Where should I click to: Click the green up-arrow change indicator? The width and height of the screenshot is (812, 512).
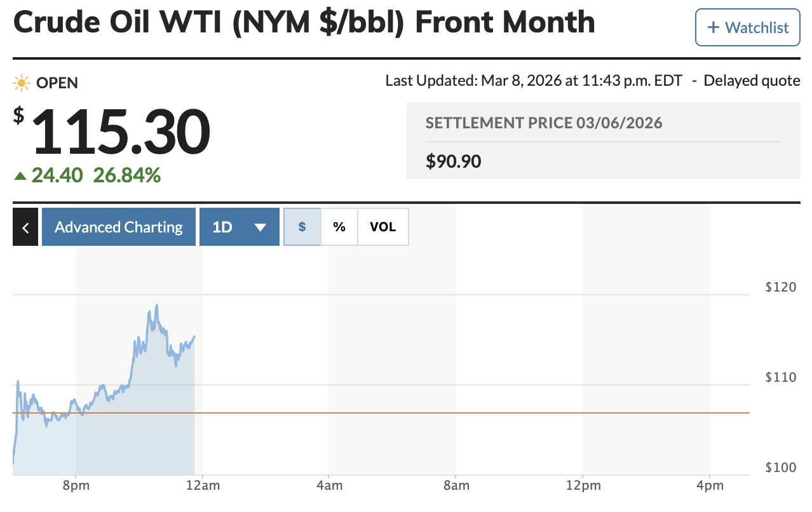[x=21, y=175]
